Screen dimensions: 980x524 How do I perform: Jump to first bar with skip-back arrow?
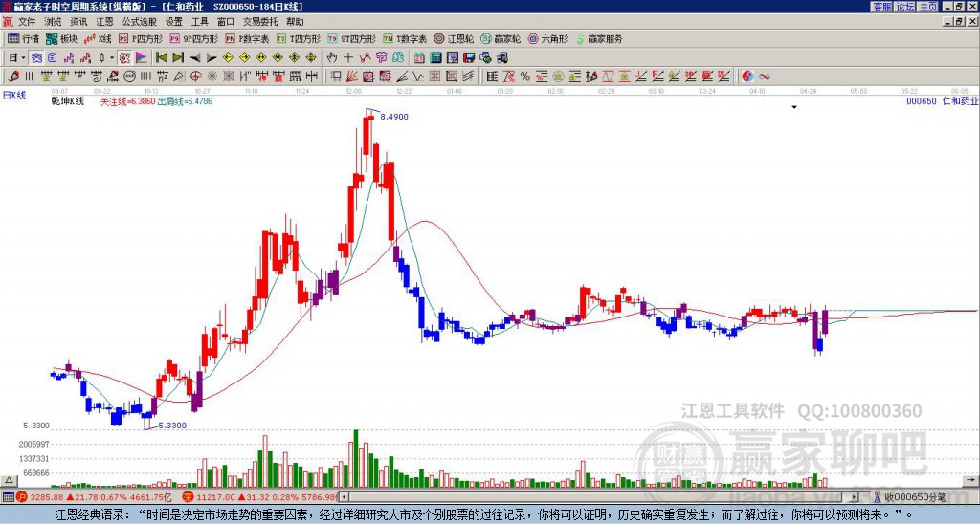point(162,57)
